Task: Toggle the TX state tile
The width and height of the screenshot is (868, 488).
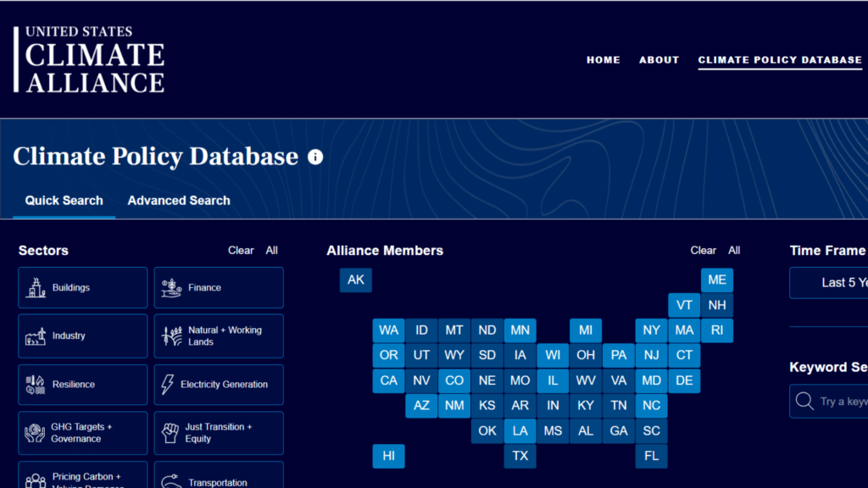Action: pos(520,456)
